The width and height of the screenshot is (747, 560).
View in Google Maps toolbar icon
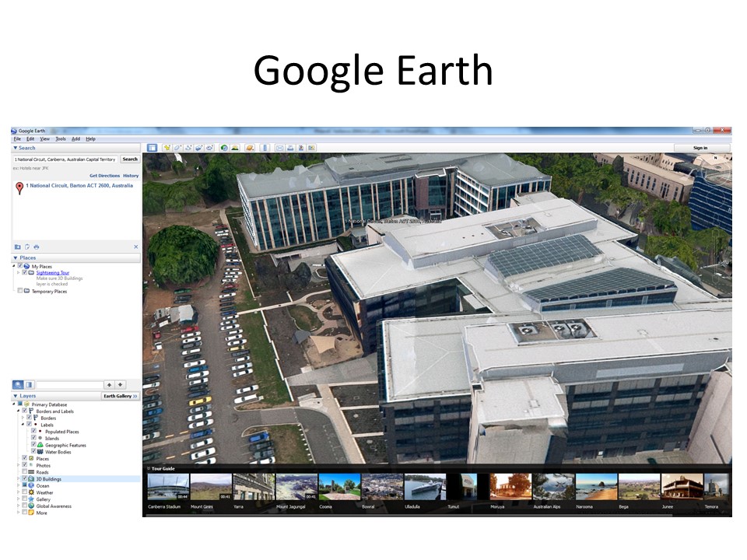311,148
